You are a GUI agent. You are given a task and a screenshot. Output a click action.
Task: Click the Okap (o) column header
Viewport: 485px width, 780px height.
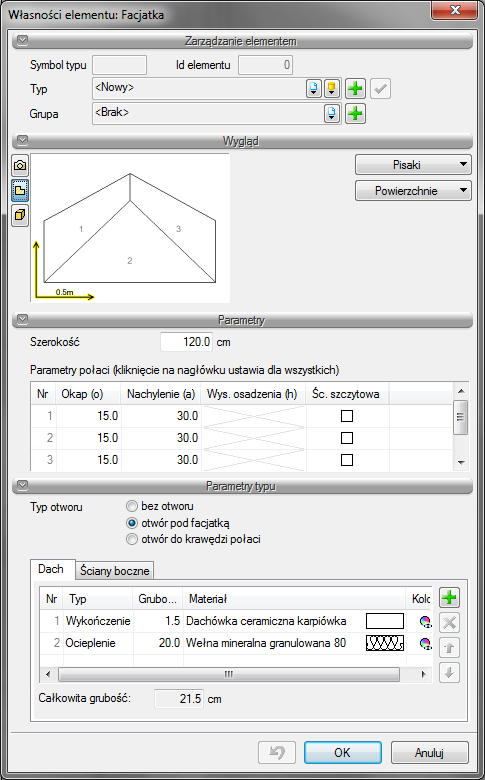(88, 394)
